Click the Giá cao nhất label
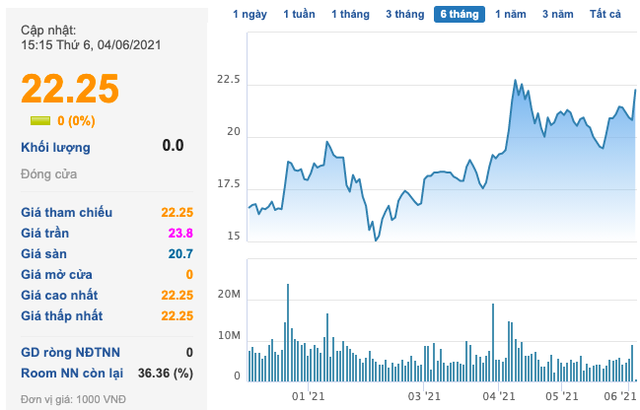Screen dimensions: 640x410 [x=59, y=295]
